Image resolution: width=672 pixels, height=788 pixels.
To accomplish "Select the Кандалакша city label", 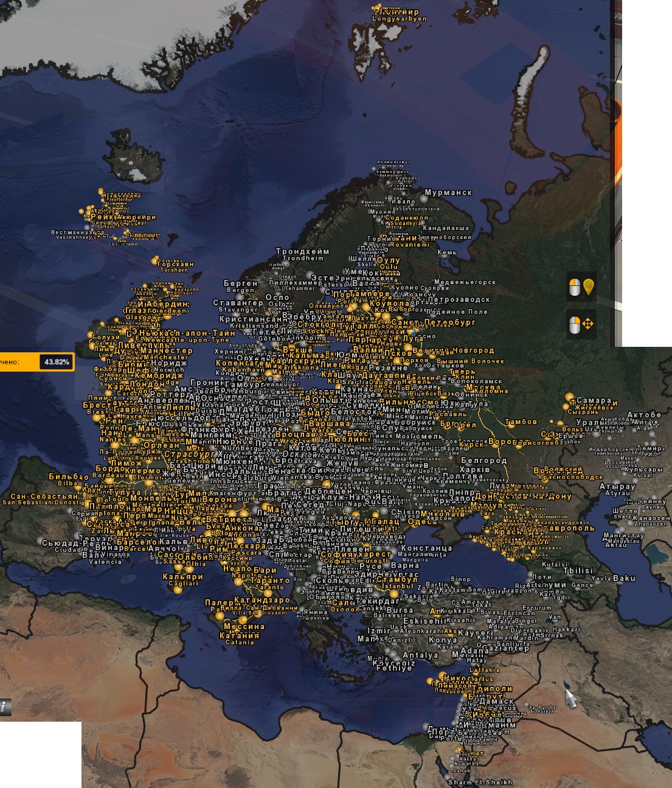I will point(446,228).
